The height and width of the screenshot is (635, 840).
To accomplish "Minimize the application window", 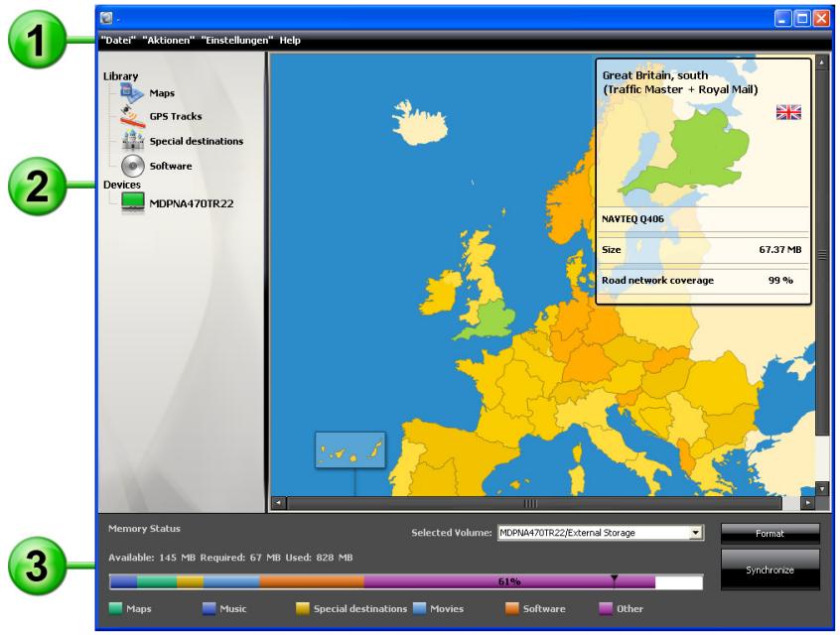I will pos(782,18).
